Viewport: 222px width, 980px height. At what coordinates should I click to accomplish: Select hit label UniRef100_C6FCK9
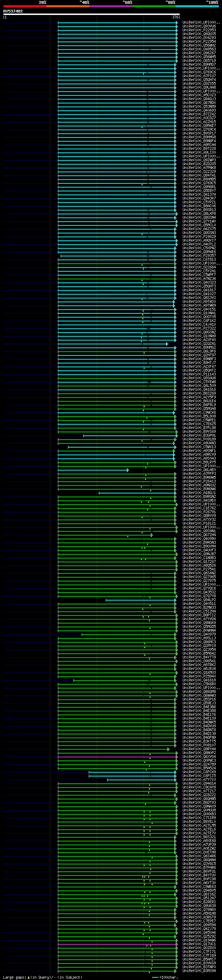199,772
